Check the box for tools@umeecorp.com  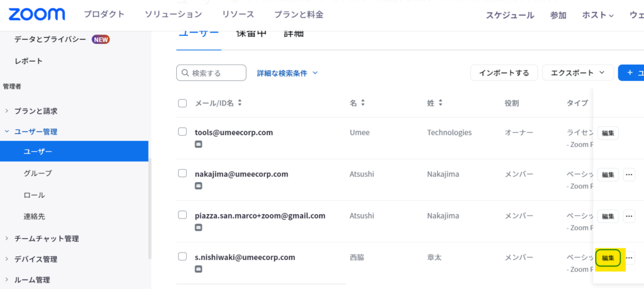pos(182,132)
